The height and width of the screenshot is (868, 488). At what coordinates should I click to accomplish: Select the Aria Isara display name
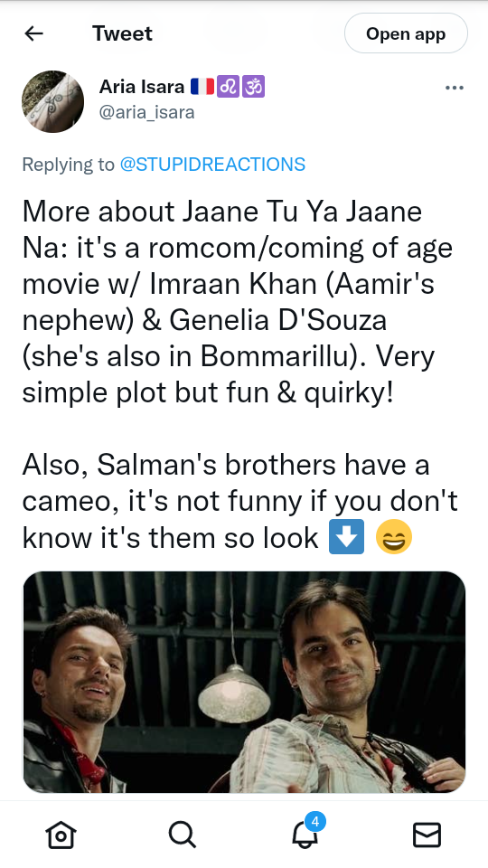click(142, 87)
